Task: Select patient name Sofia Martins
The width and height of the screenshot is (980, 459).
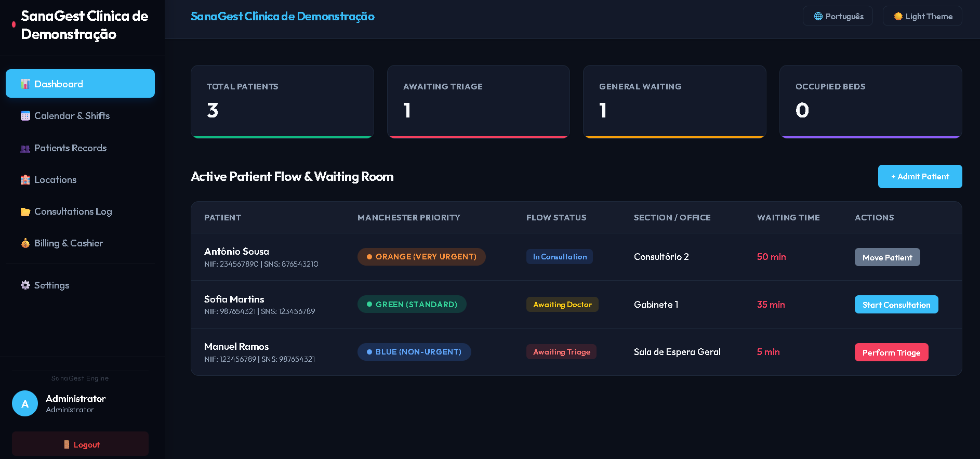Action: pyautogui.click(x=234, y=299)
